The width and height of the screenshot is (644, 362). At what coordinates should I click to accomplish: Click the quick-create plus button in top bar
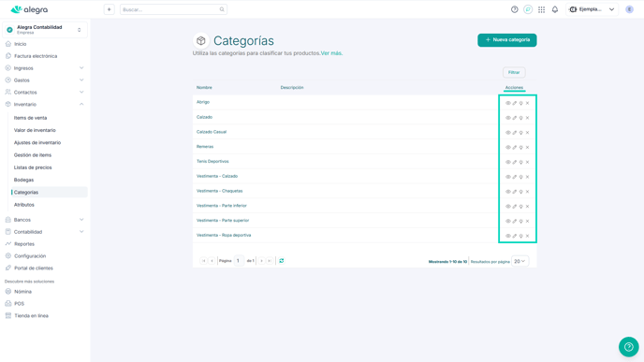coord(109,9)
